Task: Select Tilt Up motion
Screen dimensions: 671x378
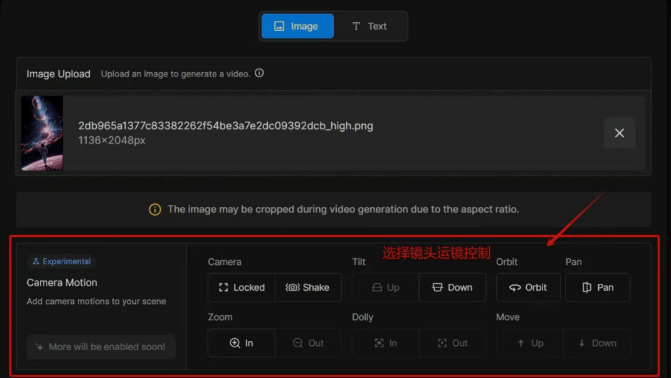Action: coord(386,287)
